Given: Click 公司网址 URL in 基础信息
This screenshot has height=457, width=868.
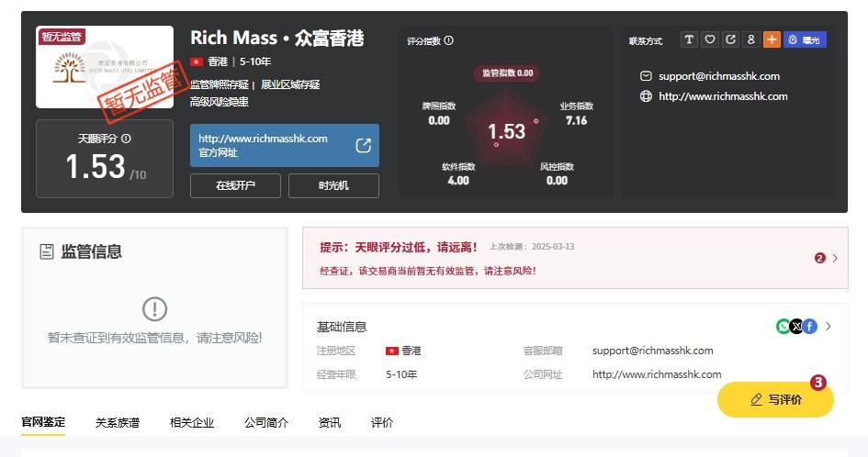Looking at the screenshot, I should (x=657, y=374).
